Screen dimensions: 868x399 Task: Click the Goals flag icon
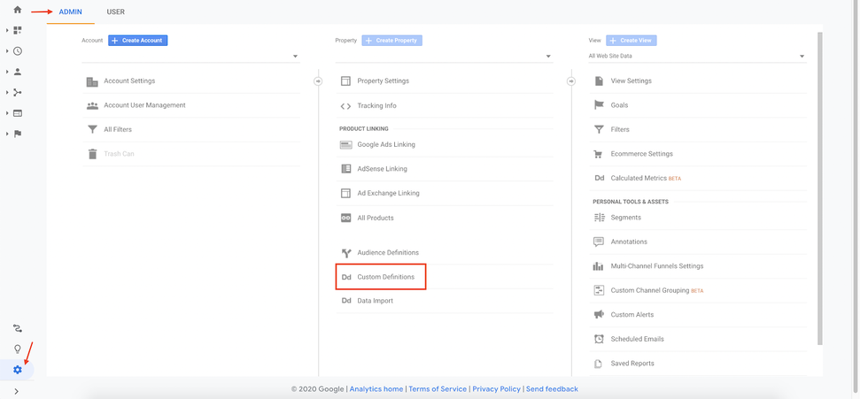(x=600, y=105)
